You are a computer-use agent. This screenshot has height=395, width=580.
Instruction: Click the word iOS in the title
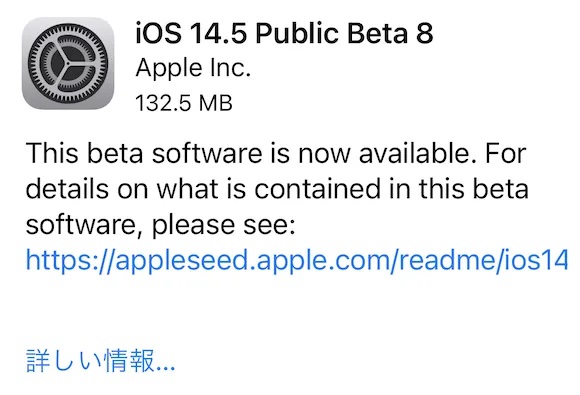coord(158,33)
